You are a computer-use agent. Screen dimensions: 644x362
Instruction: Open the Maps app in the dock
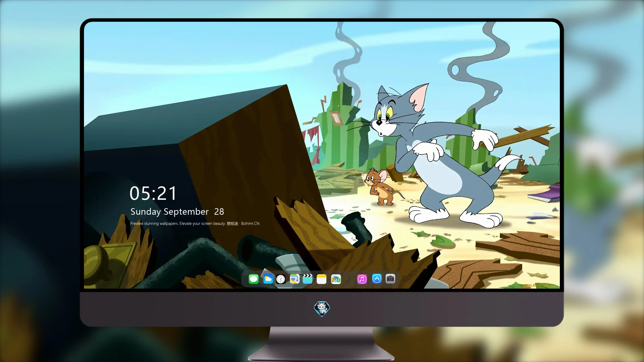[x=294, y=279]
